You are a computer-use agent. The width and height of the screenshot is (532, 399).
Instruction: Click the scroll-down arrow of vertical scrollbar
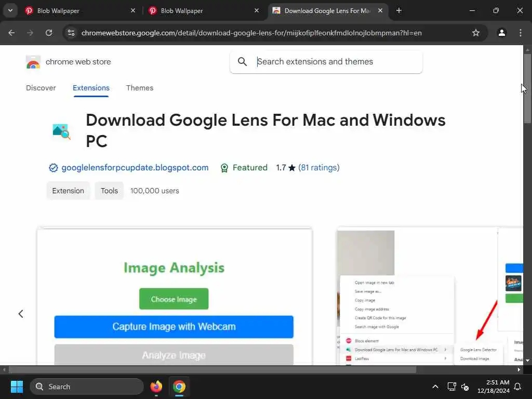(527, 361)
